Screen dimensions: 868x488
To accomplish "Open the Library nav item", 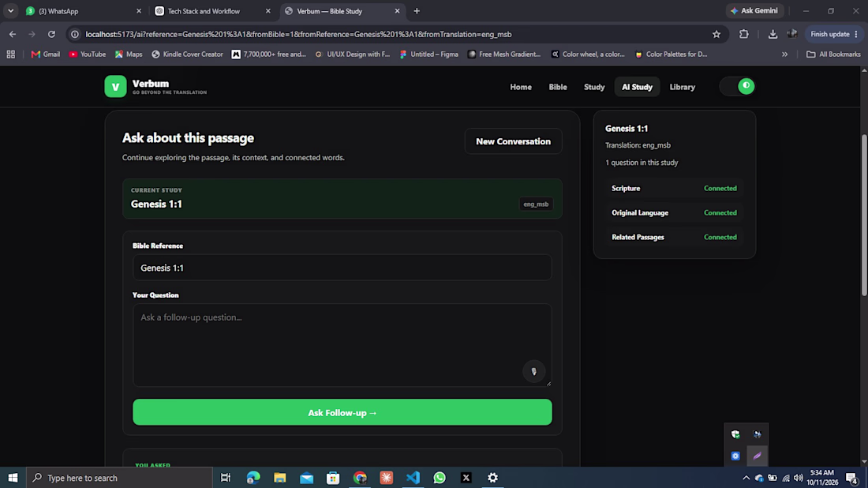I will pos(682,87).
